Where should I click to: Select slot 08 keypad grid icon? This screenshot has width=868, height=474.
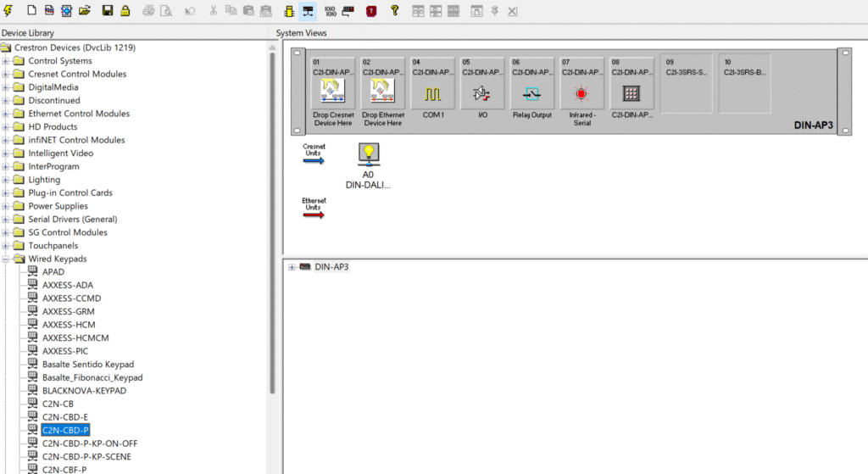coord(631,93)
